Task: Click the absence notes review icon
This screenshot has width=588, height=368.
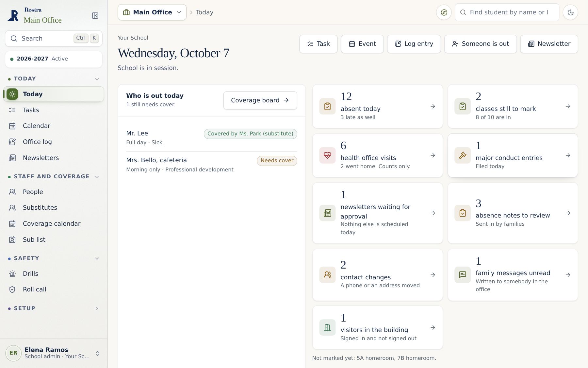Action: tap(463, 213)
